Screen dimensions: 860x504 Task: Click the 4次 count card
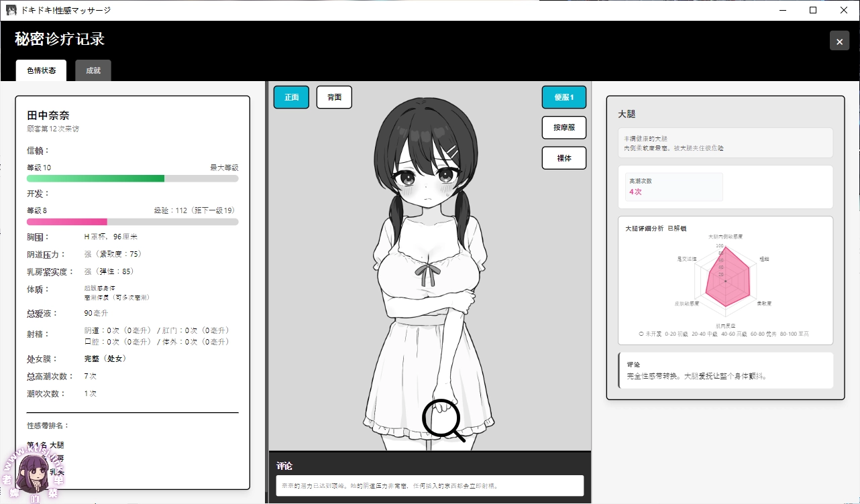click(x=674, y=187)
